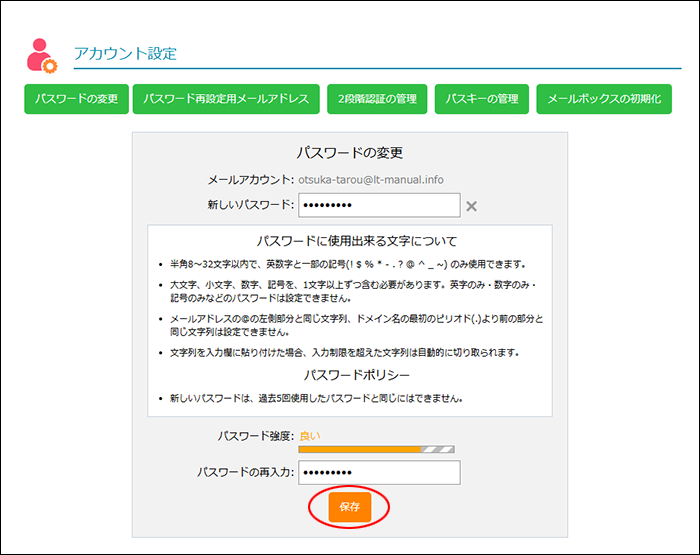Click into the パスワードの再入力 field
The width and height of the screenshot is (700, 555).
click(x=379, y=472)
